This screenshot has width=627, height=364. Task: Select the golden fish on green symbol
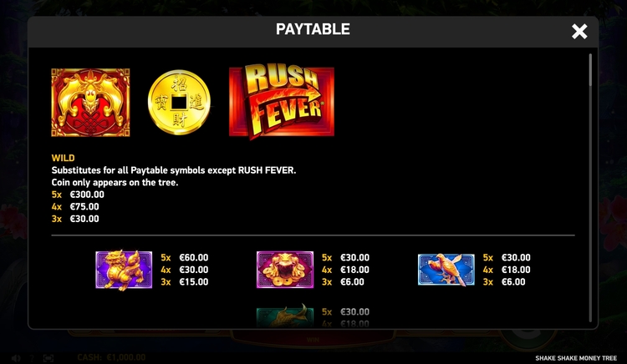pyautogui.click(x=285, y=316)
